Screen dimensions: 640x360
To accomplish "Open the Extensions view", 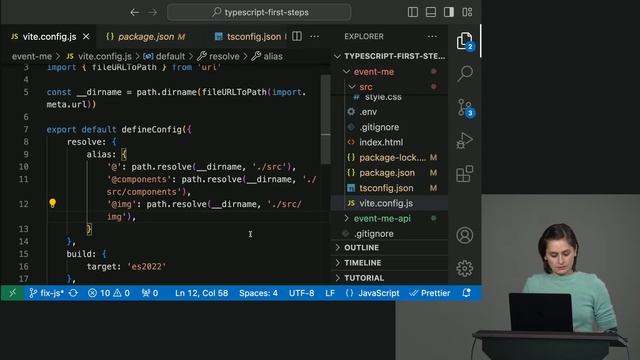I will pyautogui.click(x=464, y=174).
